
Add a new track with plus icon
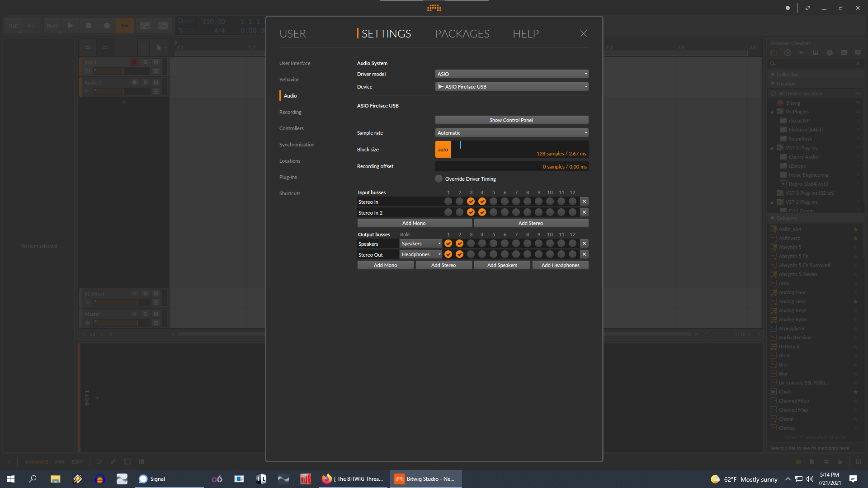(124, 103)
